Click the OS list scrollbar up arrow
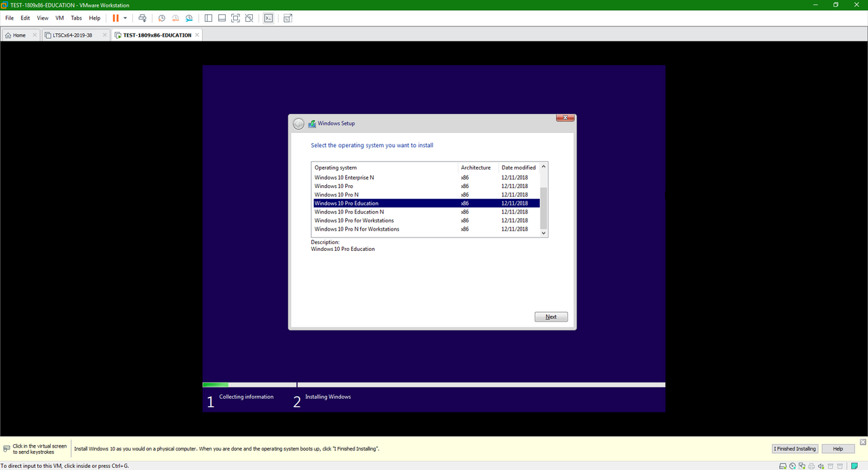This screenshot has height=470, width=868. tap(543, 167)
